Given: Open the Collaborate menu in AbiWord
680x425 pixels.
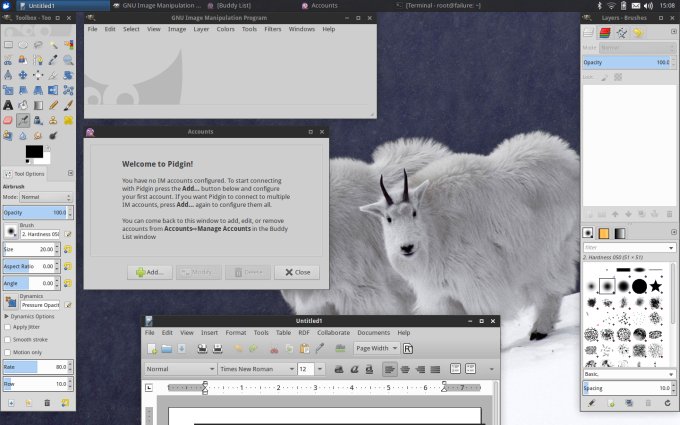Looking at the screenshot, I should click(x=333, y=333).
